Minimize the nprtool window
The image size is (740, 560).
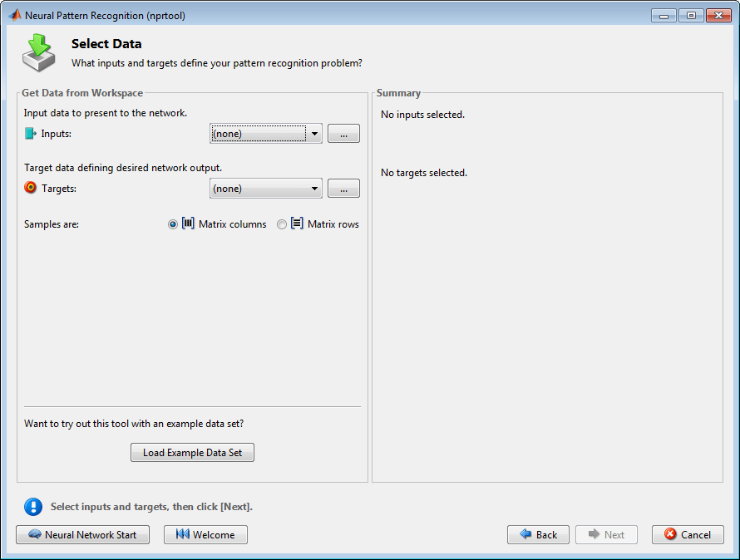click(664, 16)
